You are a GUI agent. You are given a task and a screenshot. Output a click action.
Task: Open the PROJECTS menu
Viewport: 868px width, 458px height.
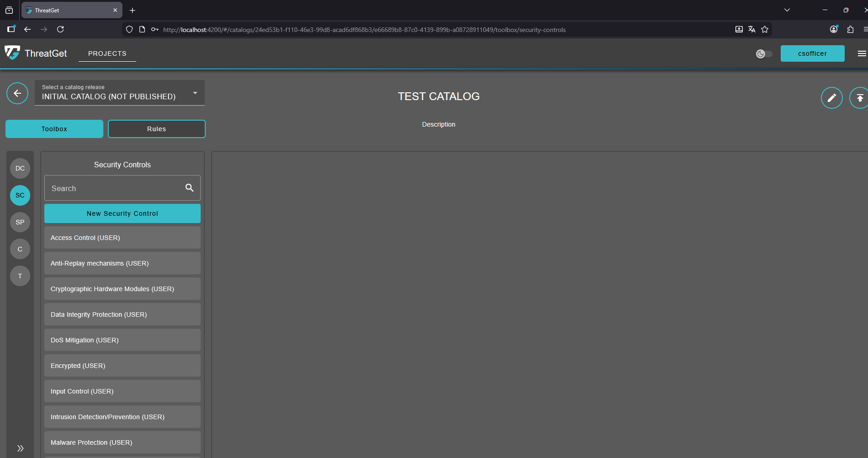[107, 53]
